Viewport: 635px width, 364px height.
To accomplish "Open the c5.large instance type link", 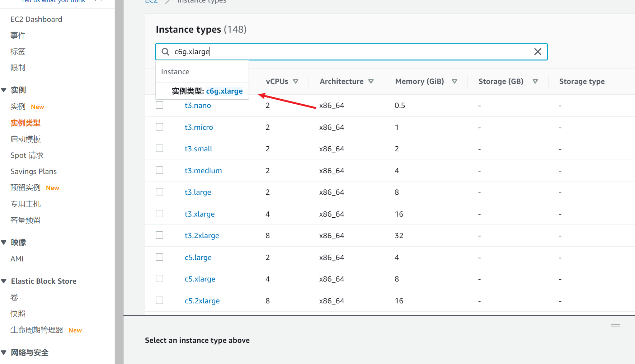I will tap(198, 257).
